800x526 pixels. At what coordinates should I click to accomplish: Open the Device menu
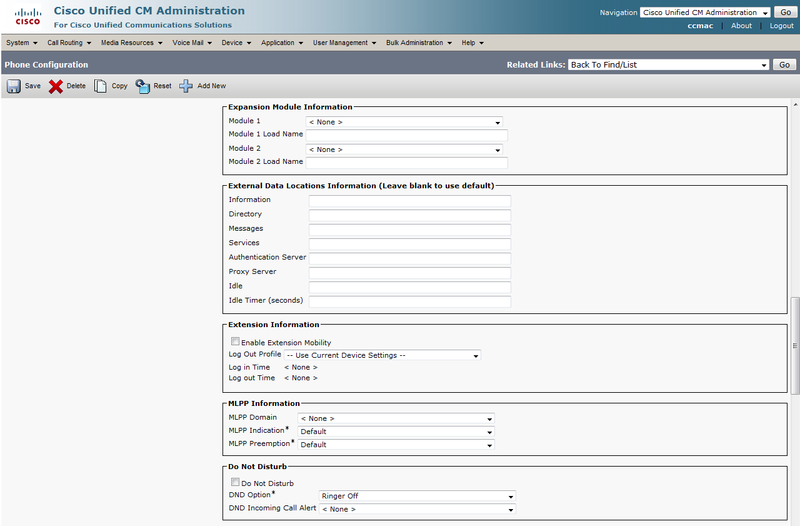[x=236, y=43]
